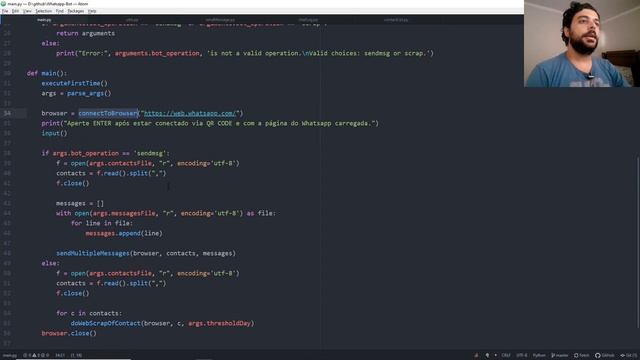Open the Packages menu
Image resolution: width=640 pixels, height=360 pixels.
[x=76, y=11]
